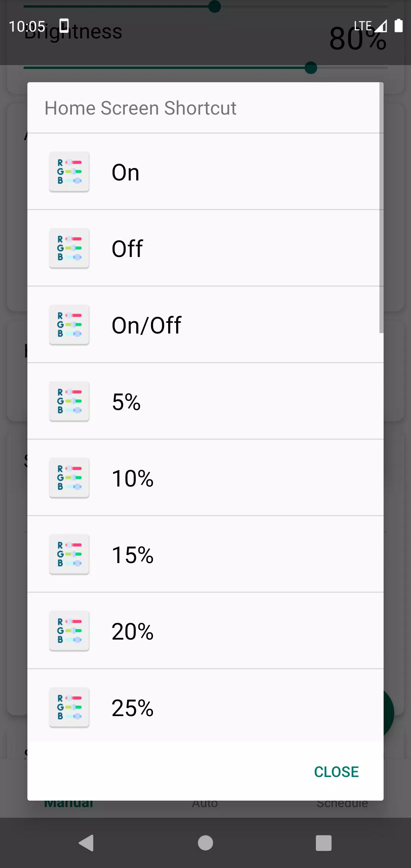Image resolution: width=411 pixels, height=868 pixels.
Task: Click the dialog list scrollbar
Action: click(x=381, y=208)
